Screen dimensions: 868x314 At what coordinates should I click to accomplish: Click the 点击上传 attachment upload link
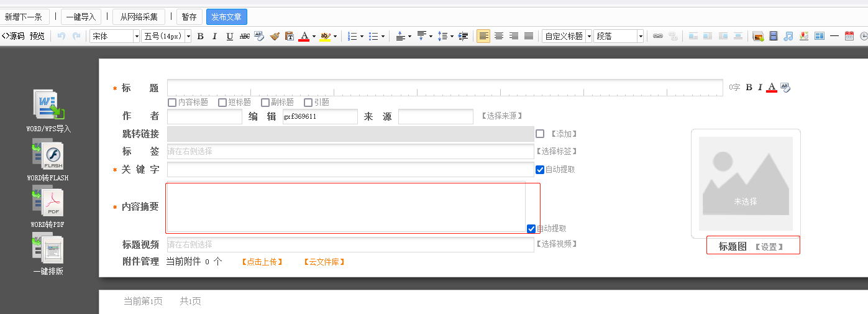(x=262, y=262)
